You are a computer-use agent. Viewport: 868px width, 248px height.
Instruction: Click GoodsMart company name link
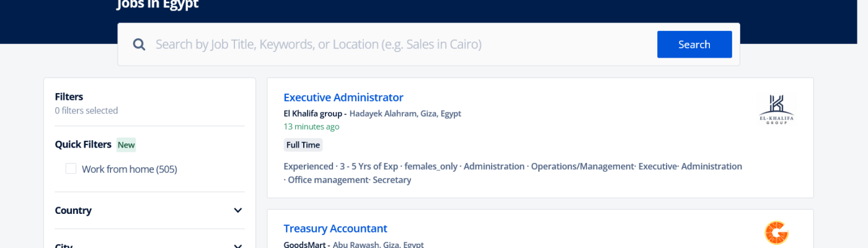tap(304, 244)
